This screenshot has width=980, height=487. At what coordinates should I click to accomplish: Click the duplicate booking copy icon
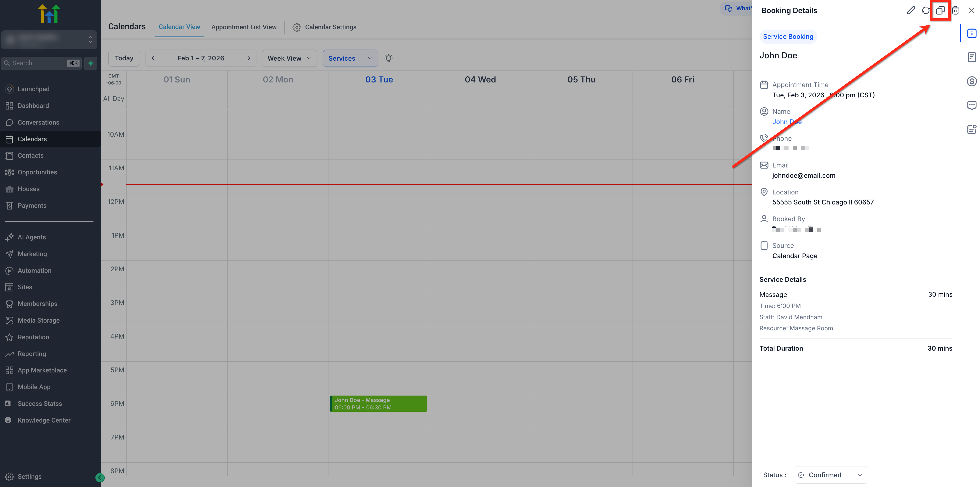pyautogui.click(x=940, y=10)
